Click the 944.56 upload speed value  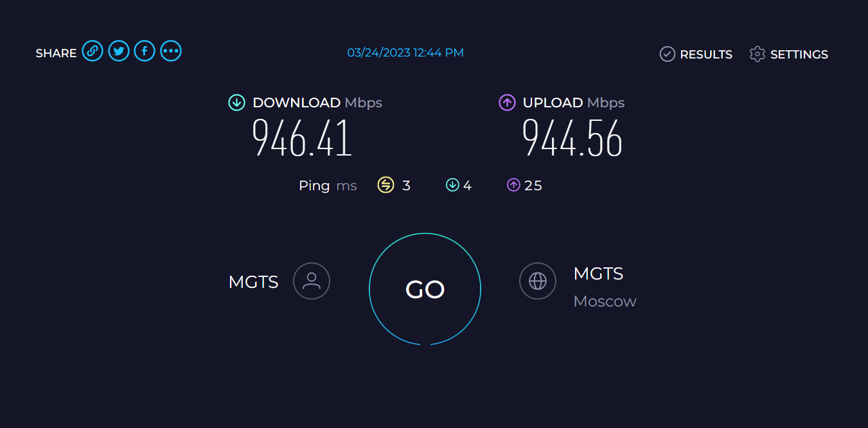[572, 138]
